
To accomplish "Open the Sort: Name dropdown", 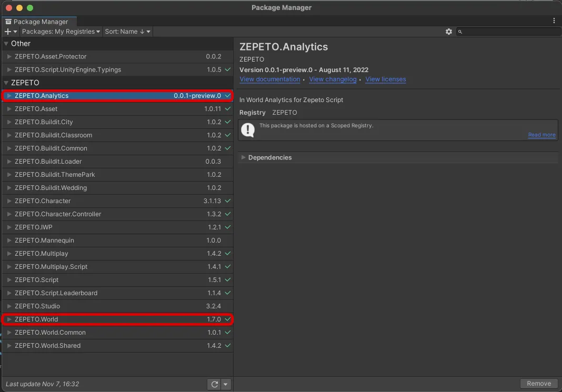I will (x=127, y=32).
